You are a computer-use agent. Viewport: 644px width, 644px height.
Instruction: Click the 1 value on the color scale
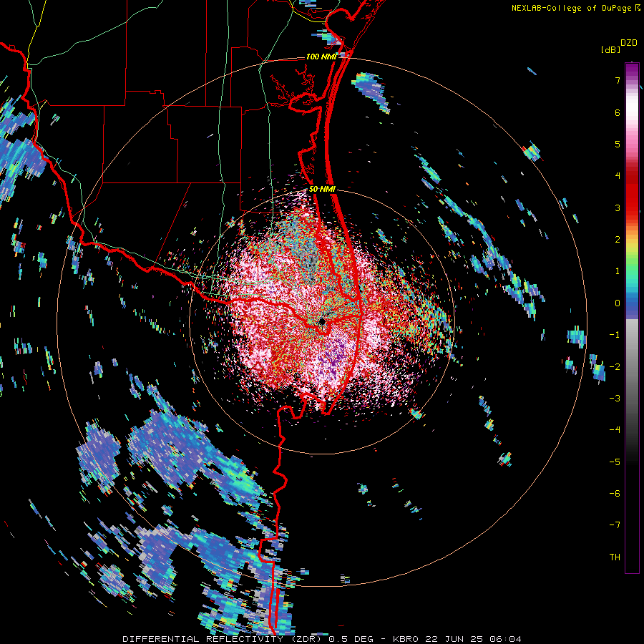click(618, 271)
